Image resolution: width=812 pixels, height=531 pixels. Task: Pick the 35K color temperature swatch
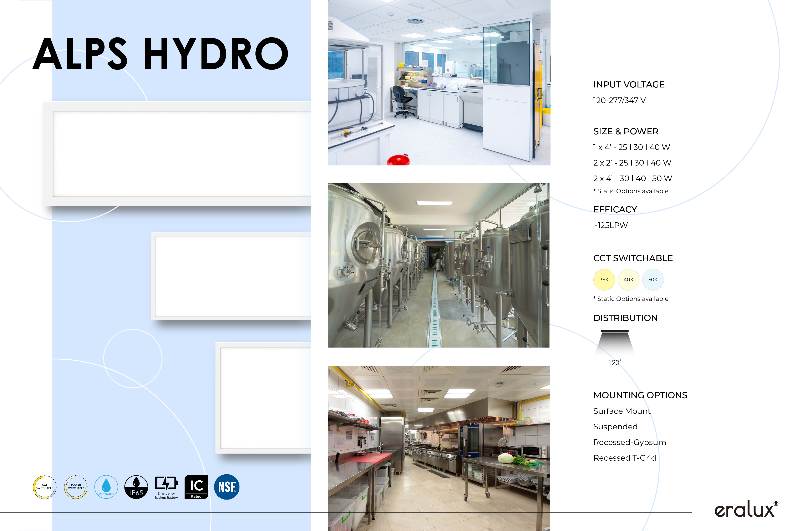point(604,279)
